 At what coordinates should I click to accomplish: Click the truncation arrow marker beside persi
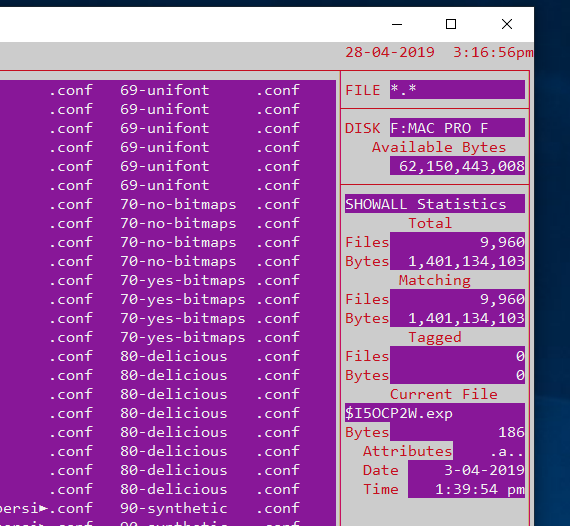[44, 508]
